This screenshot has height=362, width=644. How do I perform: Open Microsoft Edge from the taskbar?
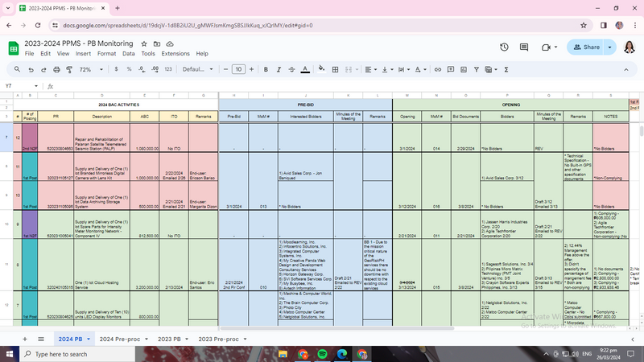point(342,354)
